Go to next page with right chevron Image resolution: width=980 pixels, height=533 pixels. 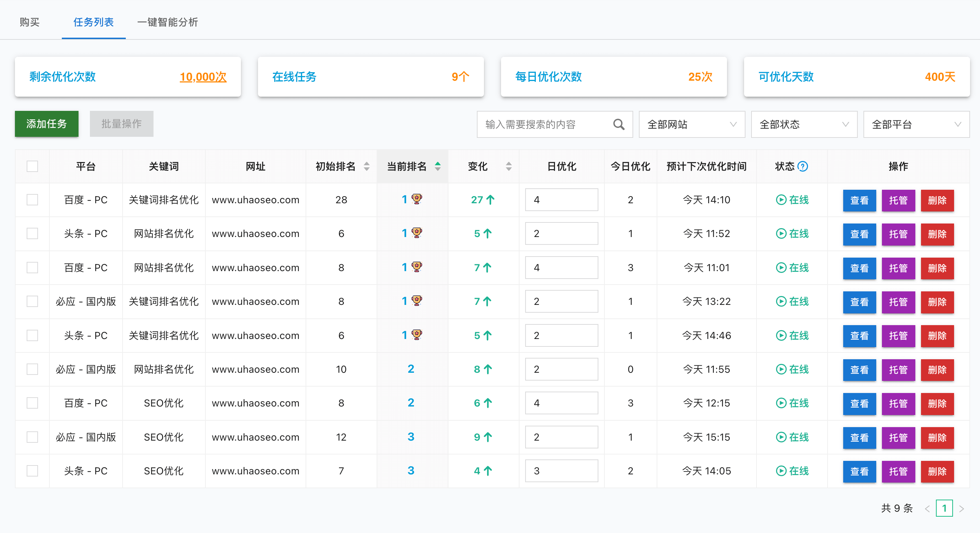click(x=963, y=508)
